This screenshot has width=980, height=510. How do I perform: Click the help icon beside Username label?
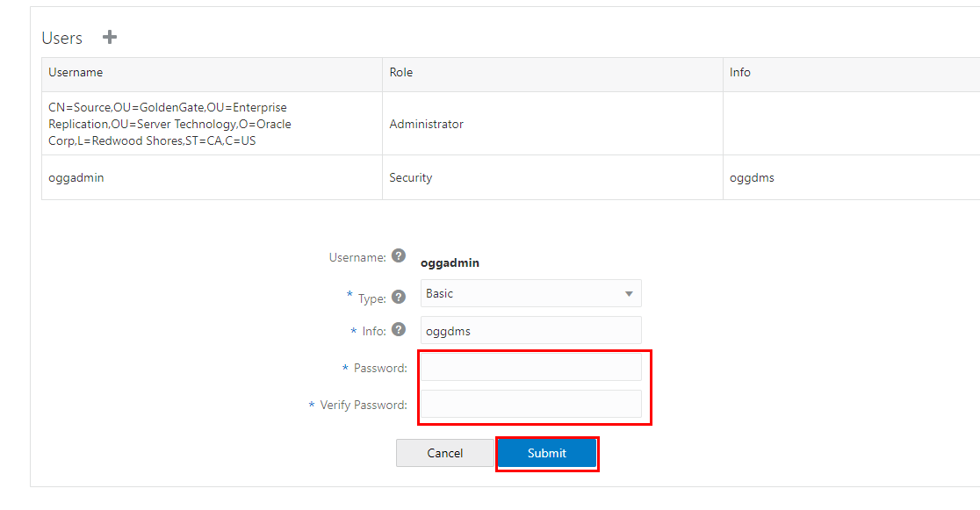pos(399,256)
